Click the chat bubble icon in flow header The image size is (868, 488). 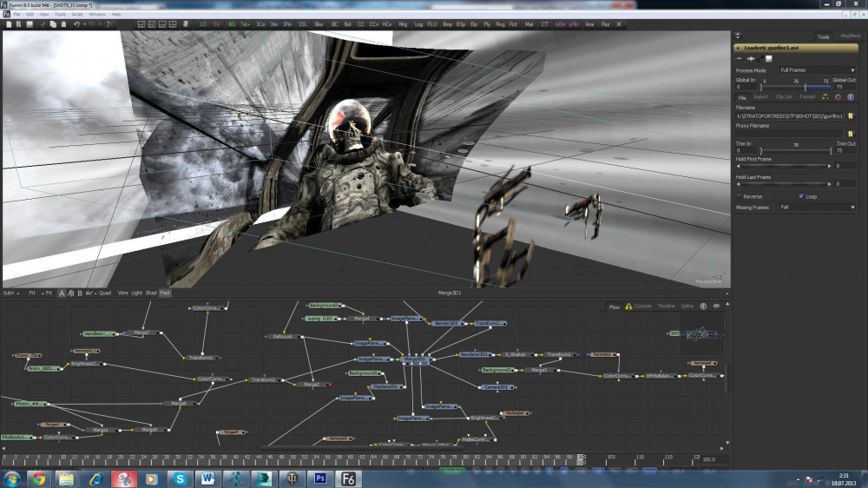pos(716,307)
